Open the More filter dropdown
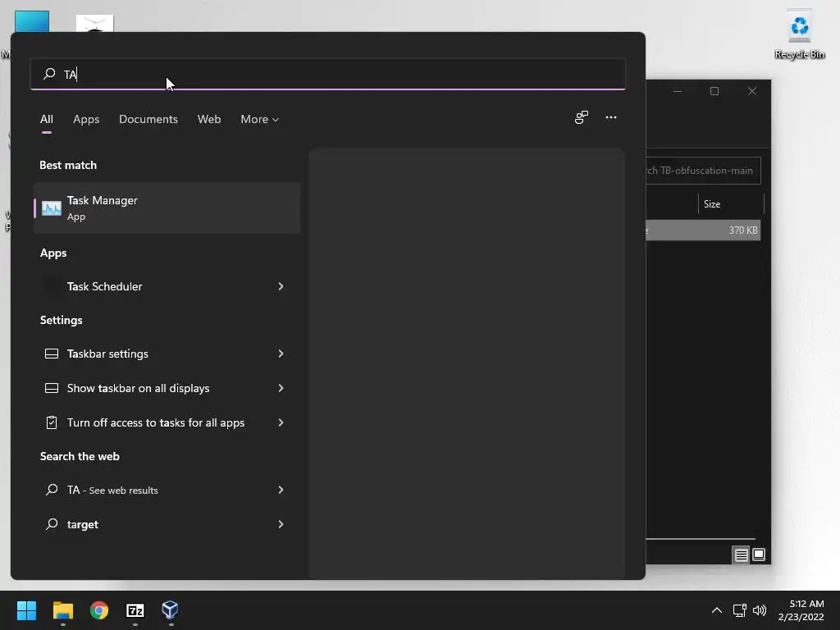 coord(260,119)
